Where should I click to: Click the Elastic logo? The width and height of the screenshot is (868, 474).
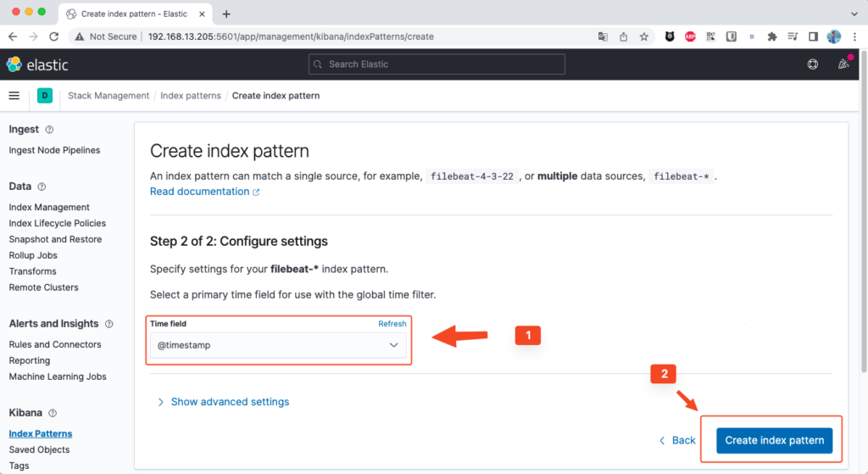[37, 64]
